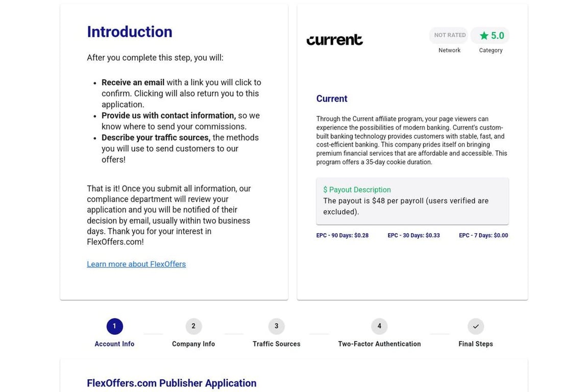Click the 'Receive an email' bullet text
The height and width of the screenshot is (392, 588).
[133, 83]
